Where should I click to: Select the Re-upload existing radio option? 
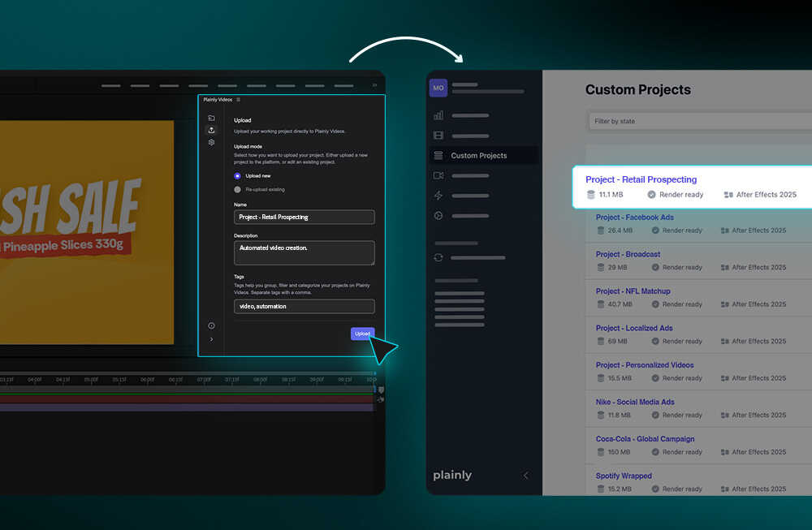[237, 189]
